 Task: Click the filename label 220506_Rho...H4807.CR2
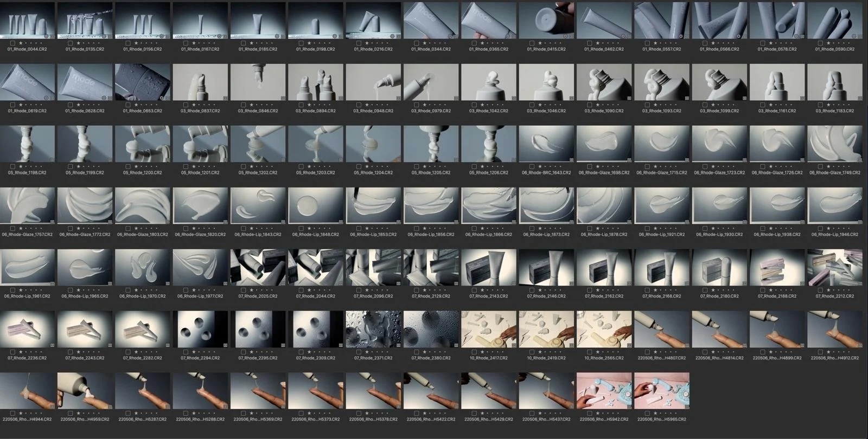click(662, 358)
